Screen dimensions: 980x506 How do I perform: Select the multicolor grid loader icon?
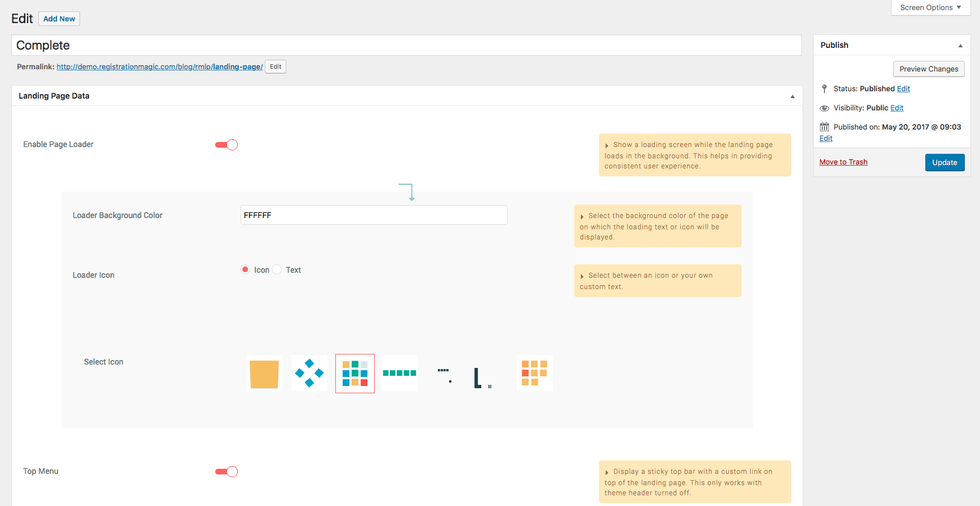tap(355, 374)
